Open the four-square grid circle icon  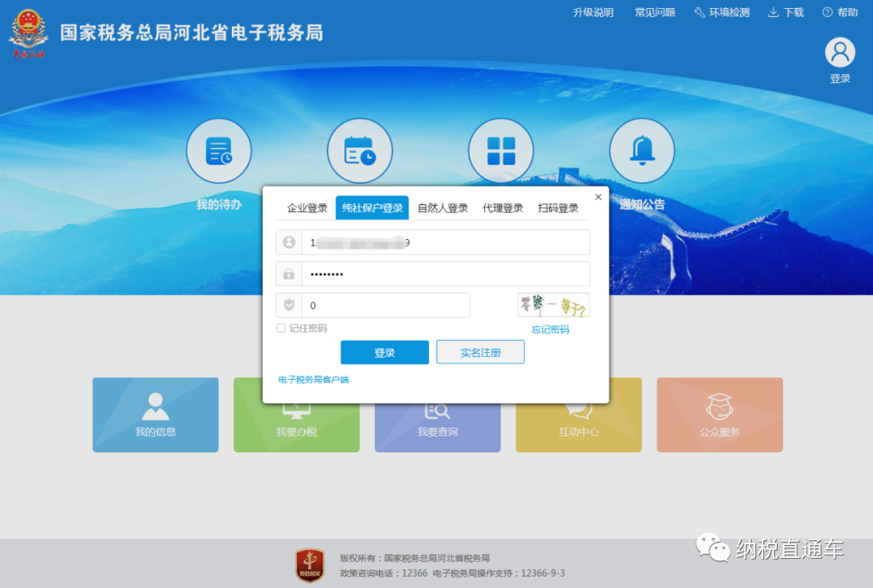click(x=501, y=151)
